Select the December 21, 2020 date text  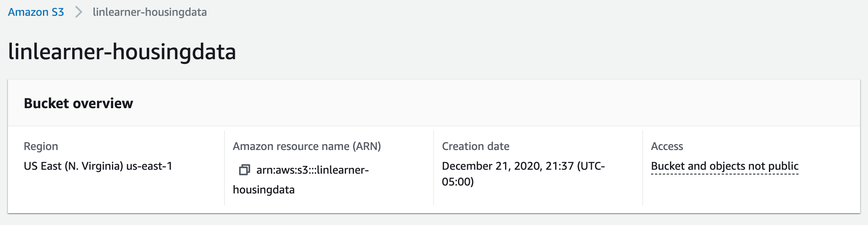point(492,166)
